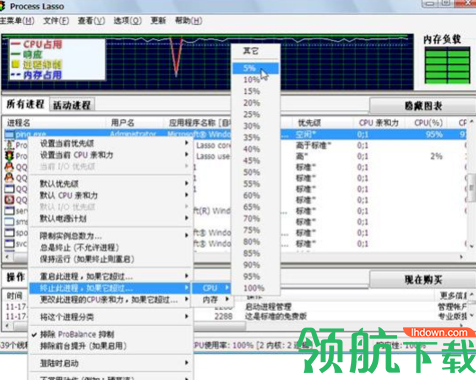
Task: Click the 现在购买 button
Action: pyautogui.click(x=423, y=279)
